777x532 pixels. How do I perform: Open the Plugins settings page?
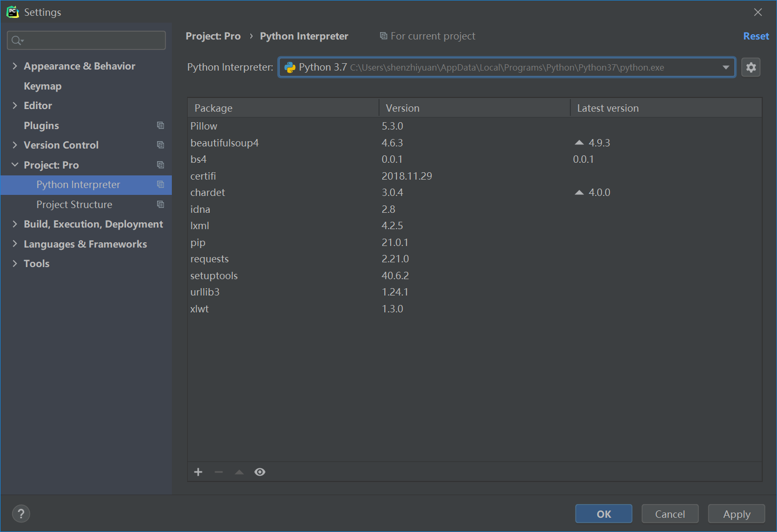pos(41,125)
